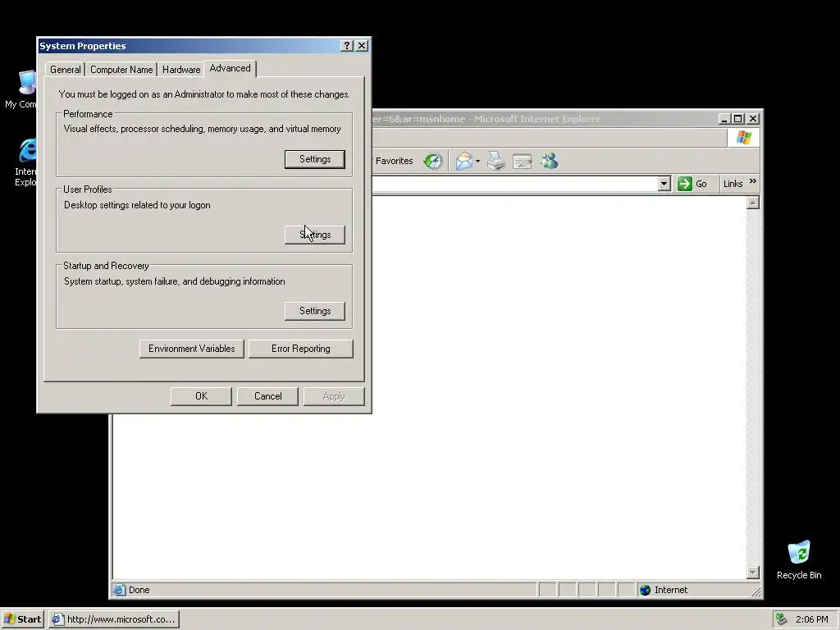The height and width of the screenshot is (630, 840).
Task: Click the Windows flag logo in Internet Explorer
Action: (743, 138)
